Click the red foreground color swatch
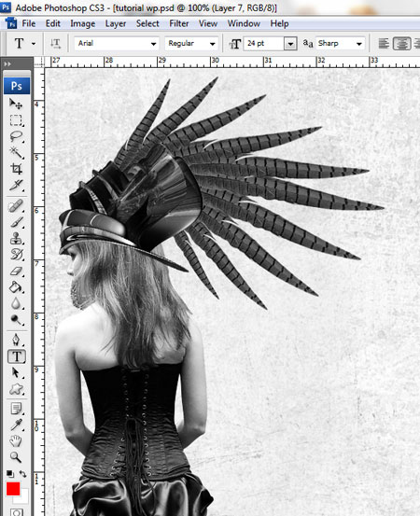The height and width of the screenshot is (516, 420). point(13,489)
